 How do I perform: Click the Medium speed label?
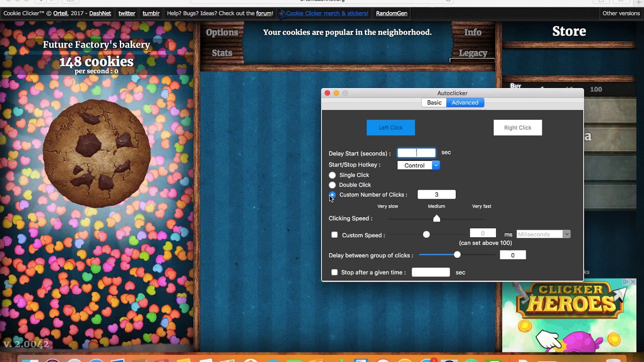(x=436, y=206)
